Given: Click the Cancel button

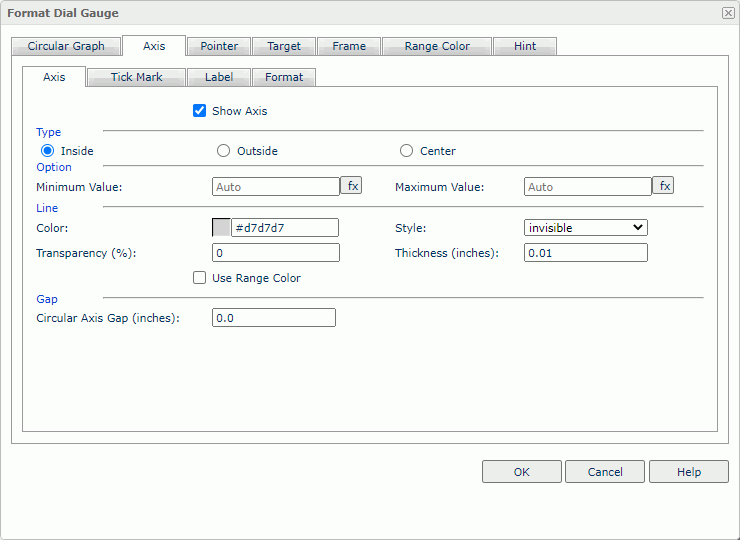Looking at the screenshot, I should [605, 472].
